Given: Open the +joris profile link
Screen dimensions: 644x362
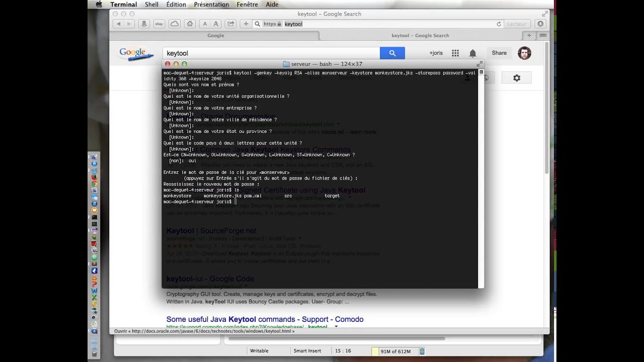Looking at the screenshot, I should point(436,53).
